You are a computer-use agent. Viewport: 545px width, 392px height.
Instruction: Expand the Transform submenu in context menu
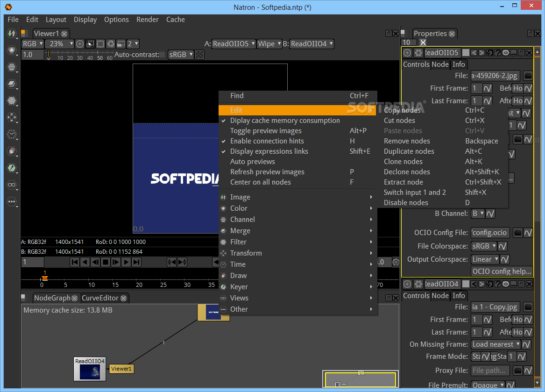click(297, 253)
